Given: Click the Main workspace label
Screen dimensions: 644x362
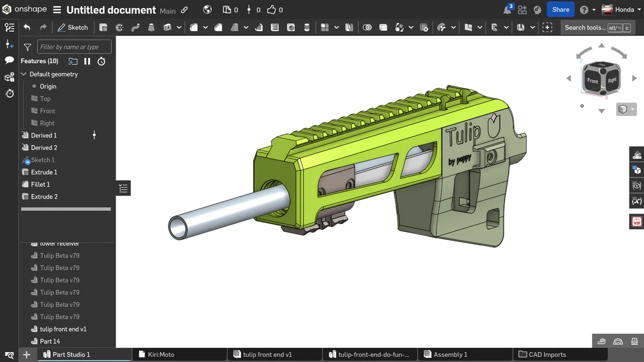Looking at the screenshot, I should (x=167, y=11).
